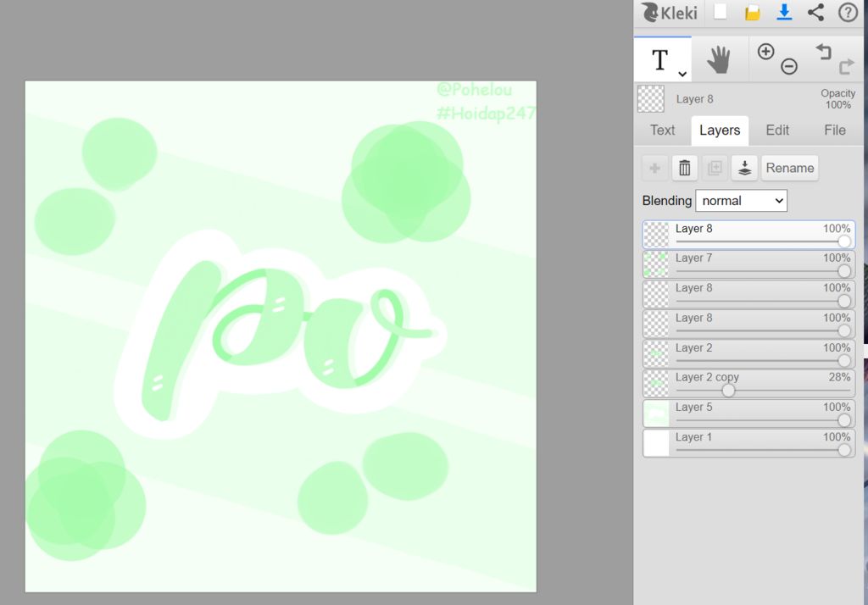Click the Layer 2 opacity slider
The height and width of the screenshot is (605, 868).
[x=763, y=361]
